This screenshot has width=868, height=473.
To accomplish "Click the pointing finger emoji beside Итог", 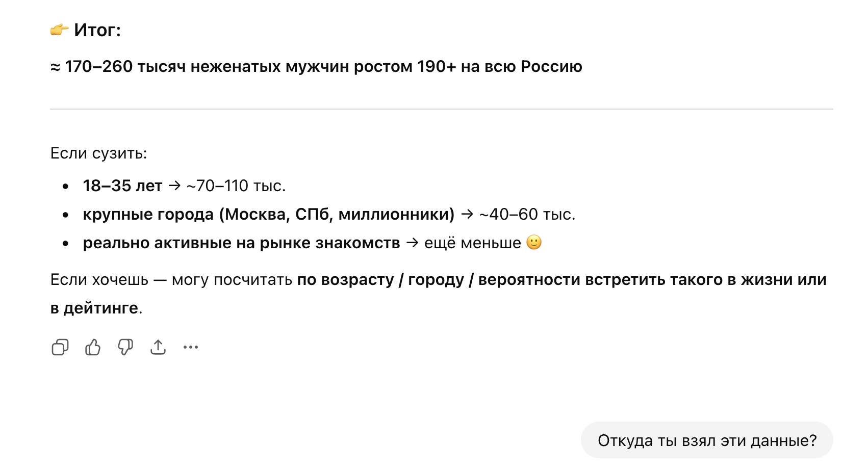I will (x=59, y=30).
